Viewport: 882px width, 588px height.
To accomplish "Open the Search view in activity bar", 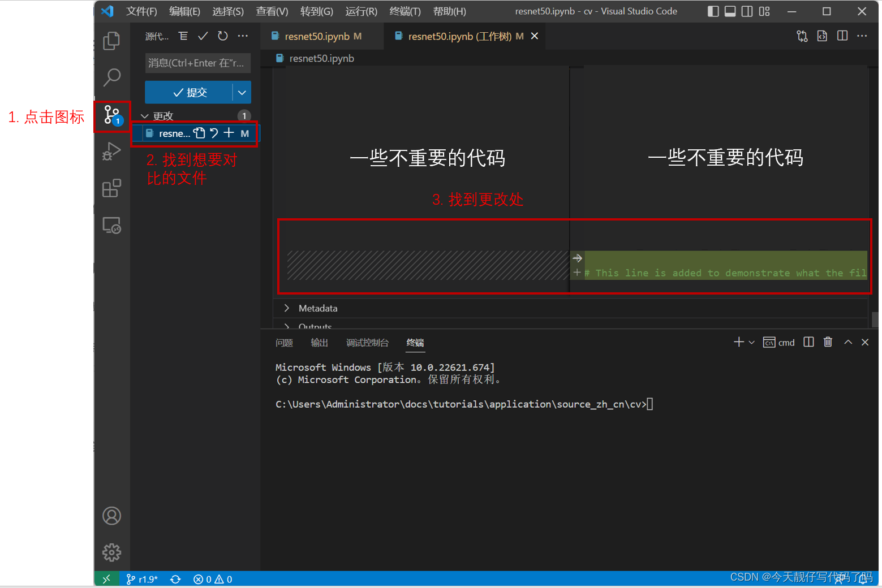I will [x=112, y=77].
